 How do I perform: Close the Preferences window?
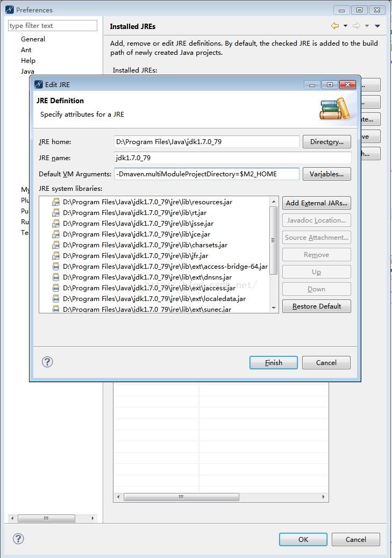pos(377,10)
